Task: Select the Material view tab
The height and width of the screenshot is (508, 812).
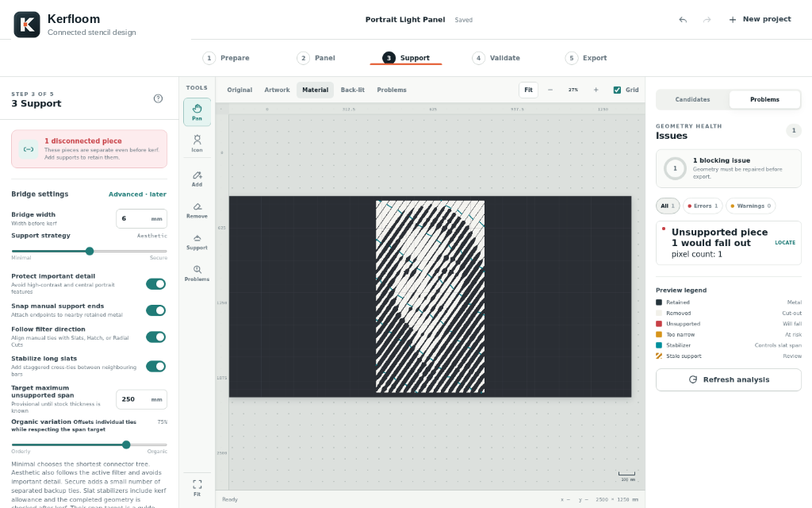Action: coord(316,90)
